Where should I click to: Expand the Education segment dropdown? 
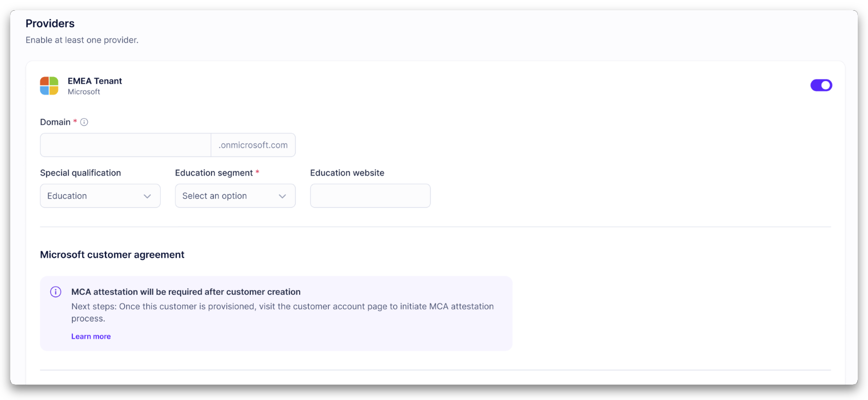pyautogui.click(x=235, y=196)
